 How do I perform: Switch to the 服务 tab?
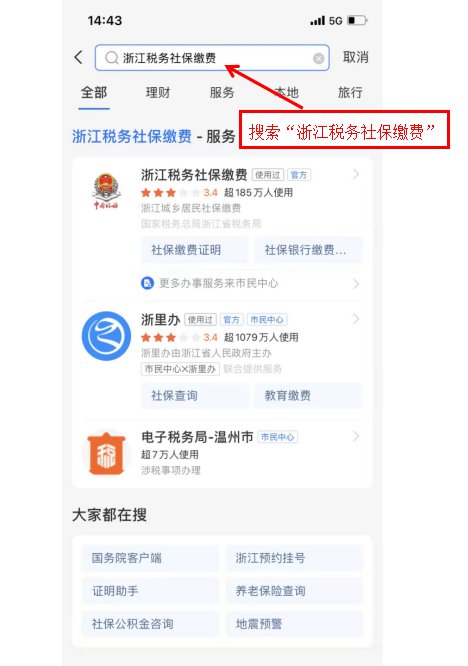point(222,92)
